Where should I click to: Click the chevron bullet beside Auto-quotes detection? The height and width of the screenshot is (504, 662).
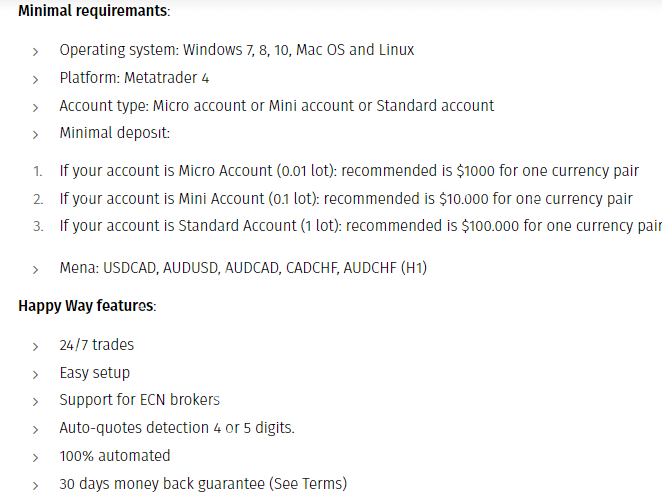click(x=36, y=429)
